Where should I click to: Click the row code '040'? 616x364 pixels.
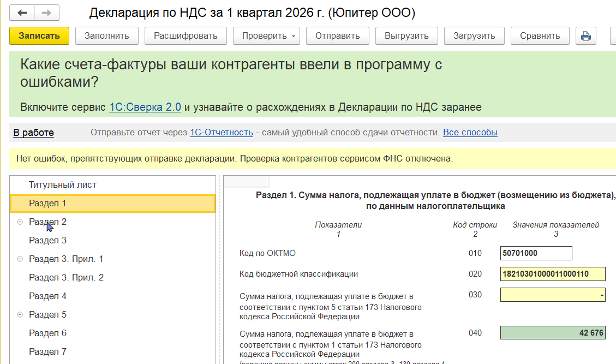[x=475, y=333]
